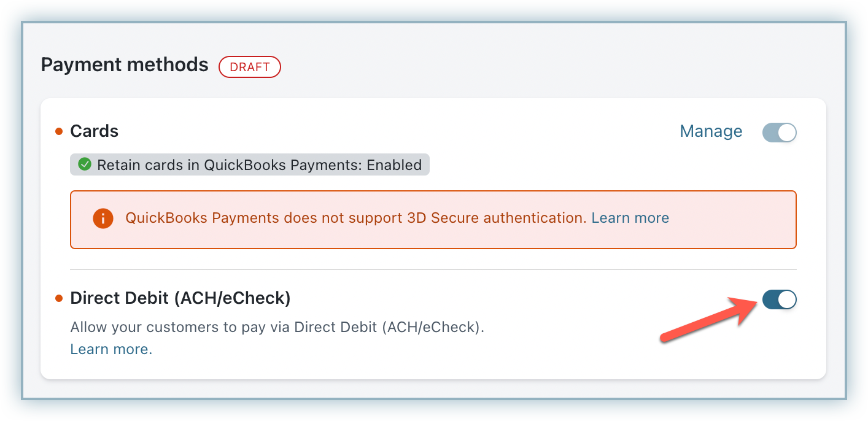The image size is (868, 421).
Task: Toggle the Cards payment method switch
Action: 779,132
